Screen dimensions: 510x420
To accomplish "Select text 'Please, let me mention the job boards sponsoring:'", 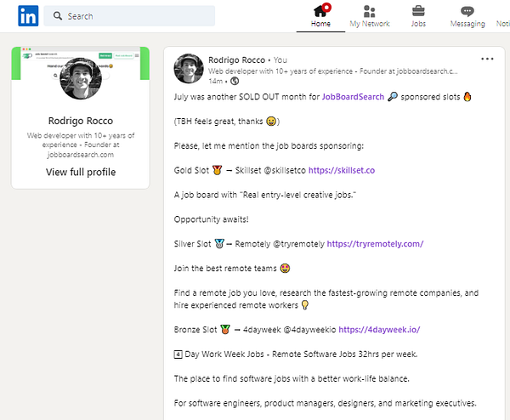I will pos(269,146).
